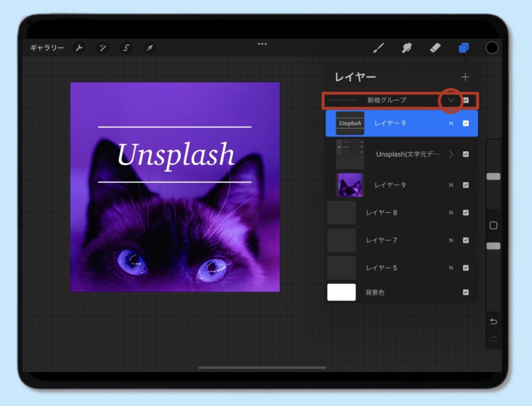
Task: Click the レイヤー panel title
Action: coord(355,77)
